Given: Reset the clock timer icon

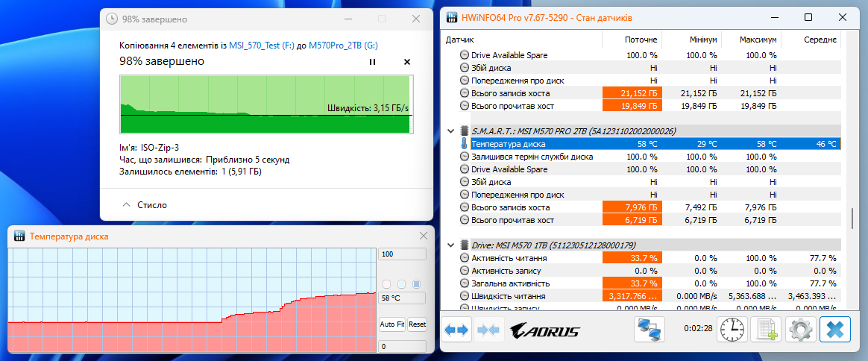Looking at the screenshot, I should click(732, 330).
